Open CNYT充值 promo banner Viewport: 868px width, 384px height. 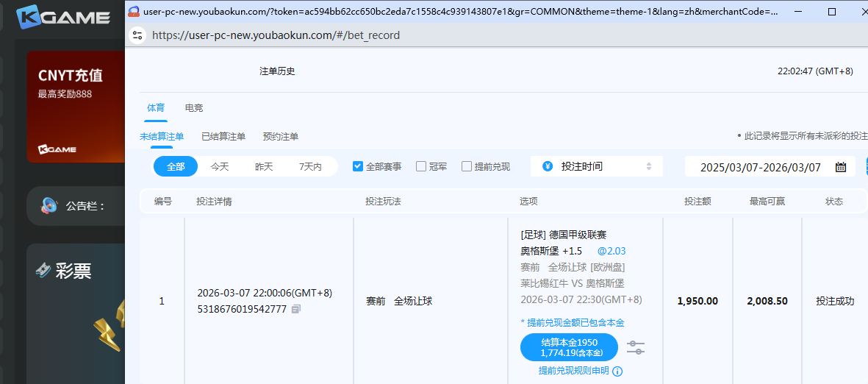coord(76,107)
